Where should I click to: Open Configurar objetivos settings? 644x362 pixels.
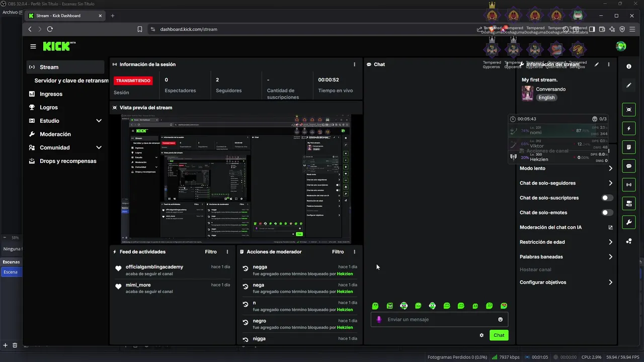pyautogui.click(x=566, y=282)
